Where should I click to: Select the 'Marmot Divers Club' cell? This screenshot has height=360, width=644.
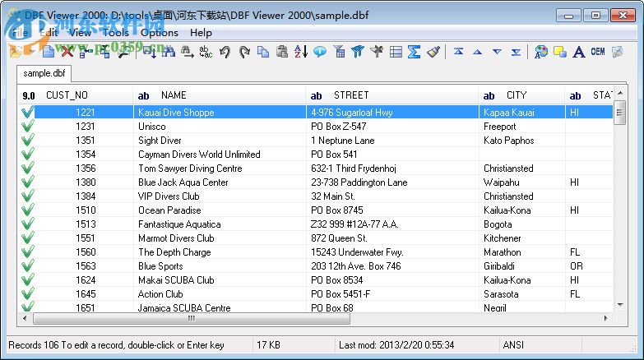[220, 238]
